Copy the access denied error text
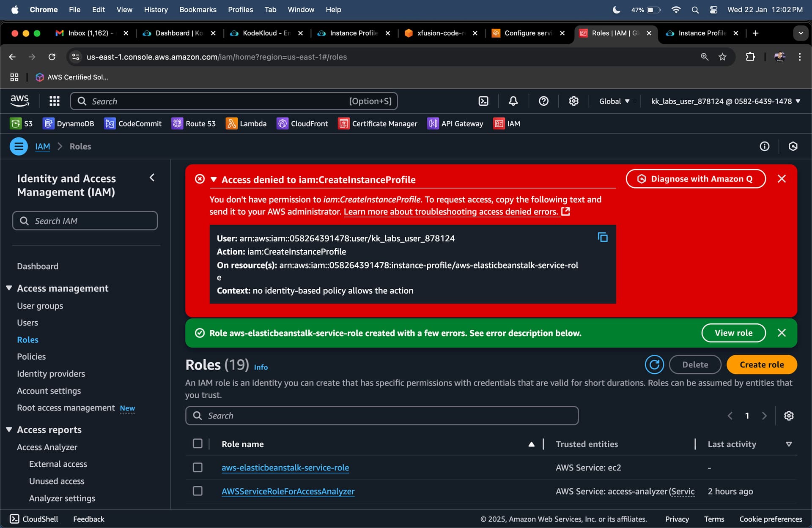This screenshot has height=528, width=812. 602,238
